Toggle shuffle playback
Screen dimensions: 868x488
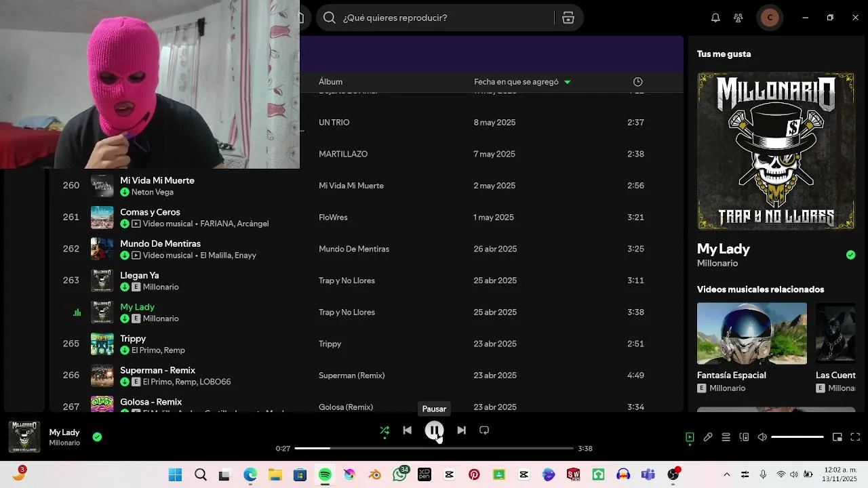(384, 430)
